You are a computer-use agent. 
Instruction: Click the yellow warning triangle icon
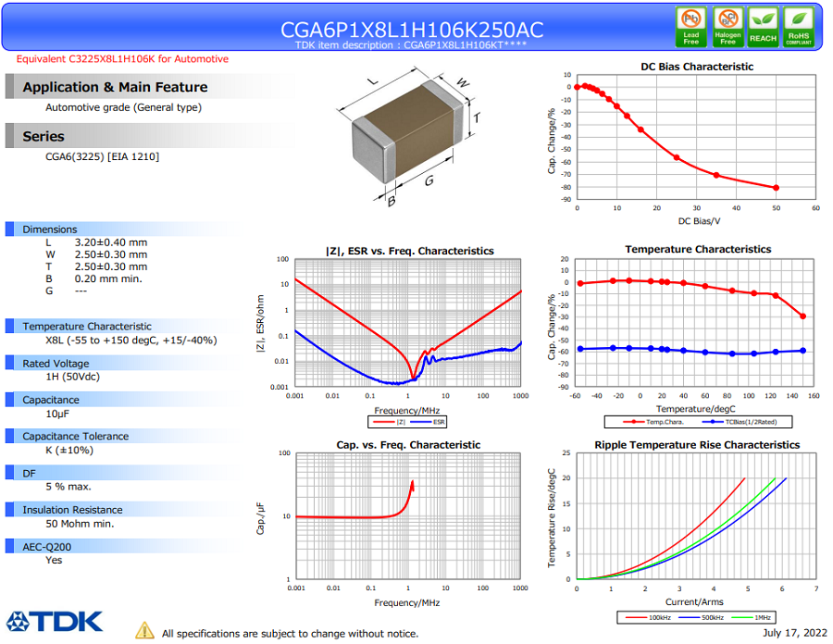pos(144,630)
